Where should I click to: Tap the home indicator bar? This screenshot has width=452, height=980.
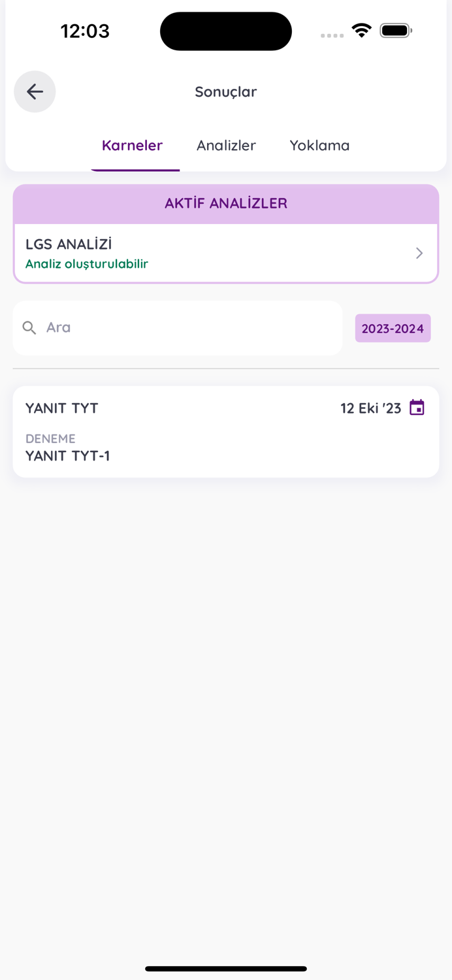coord(226,969)
